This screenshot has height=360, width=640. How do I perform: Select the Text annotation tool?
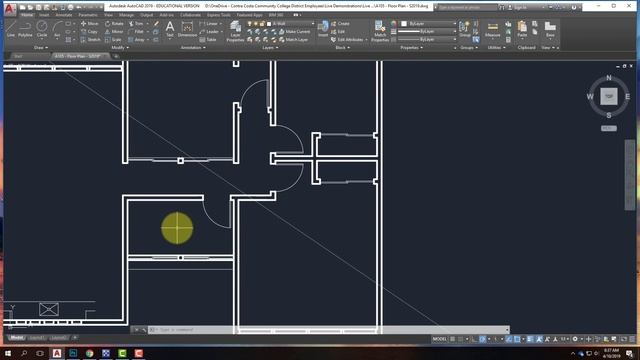[x=170, y=29]
